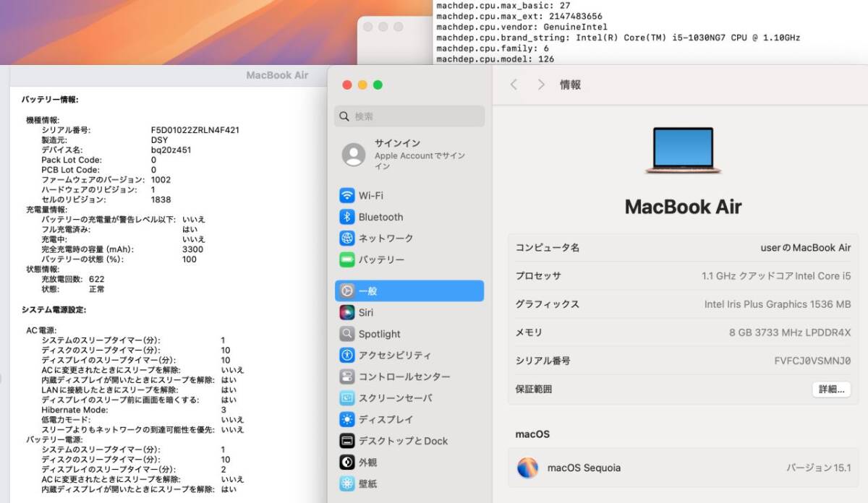Select ディスプレイ label in sidebar
Image resolution: width=868 pixels, height=503 pixels.
[x=386, y=419]
